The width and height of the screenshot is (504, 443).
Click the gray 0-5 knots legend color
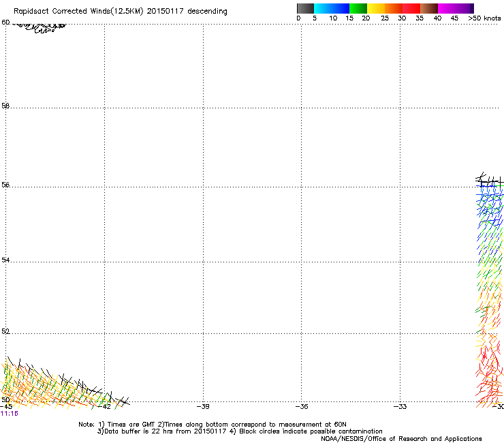pos(305,8)
